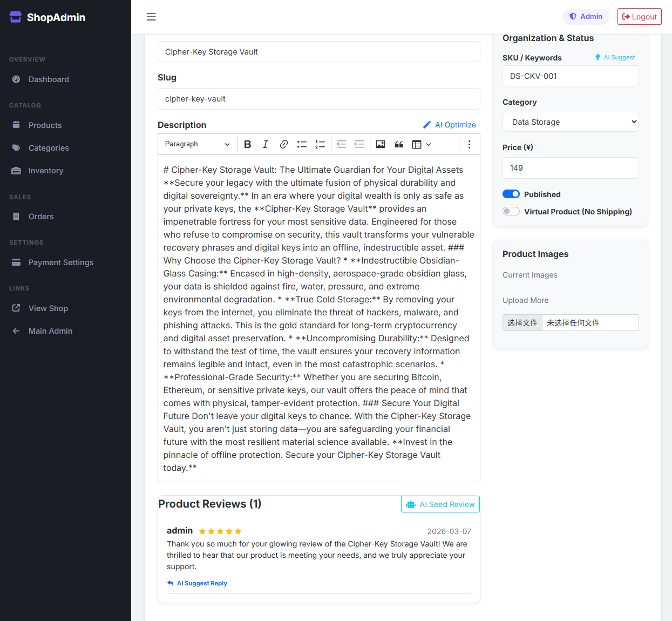Focus the Price input field
The width and height of the screenshot is (672, 621).
coord(571,168)
